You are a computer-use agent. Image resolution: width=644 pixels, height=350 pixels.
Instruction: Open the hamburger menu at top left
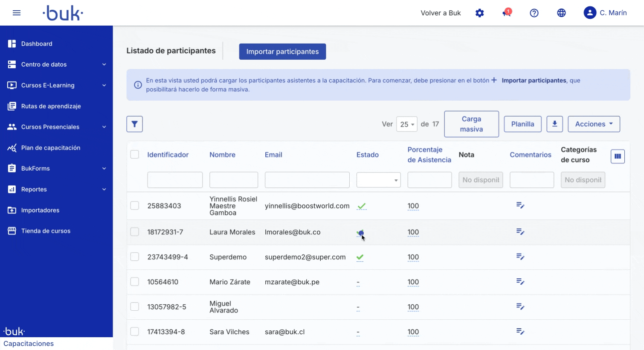pyautogui.click(x=17, y=13)
